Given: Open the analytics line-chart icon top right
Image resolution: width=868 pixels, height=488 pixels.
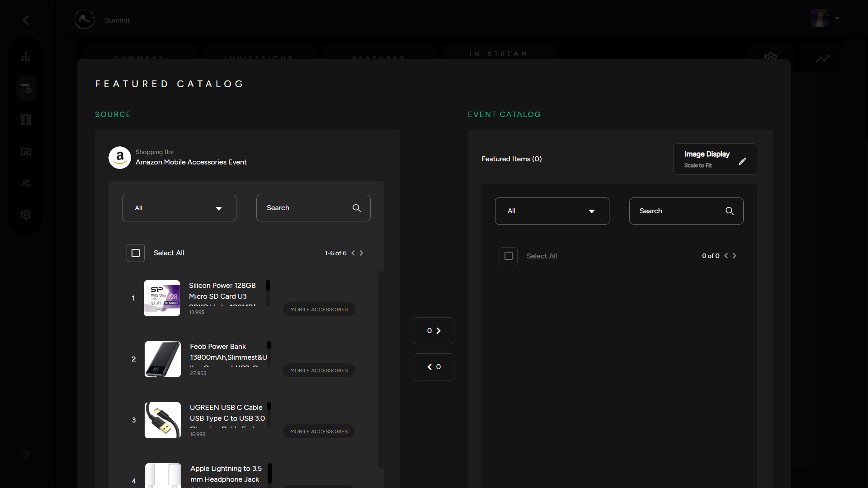Looking at the screenshot, I should tap(823, 58).
